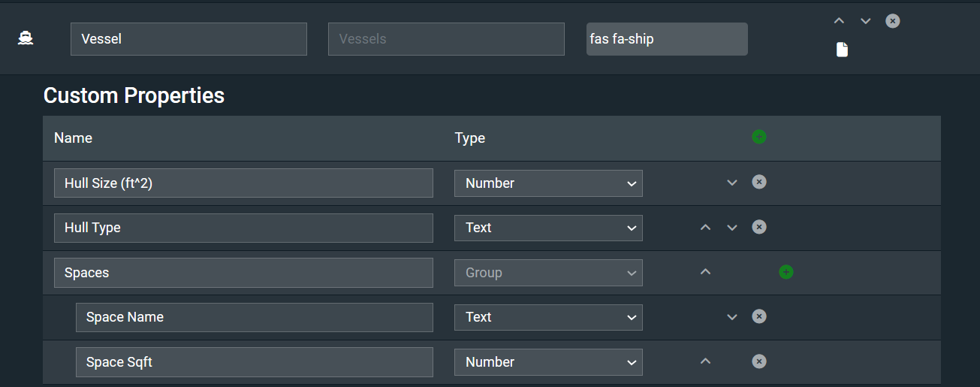Screen dimensions: 980x387
Task: Add a new custom property with green plus
Action: (759, 137)
